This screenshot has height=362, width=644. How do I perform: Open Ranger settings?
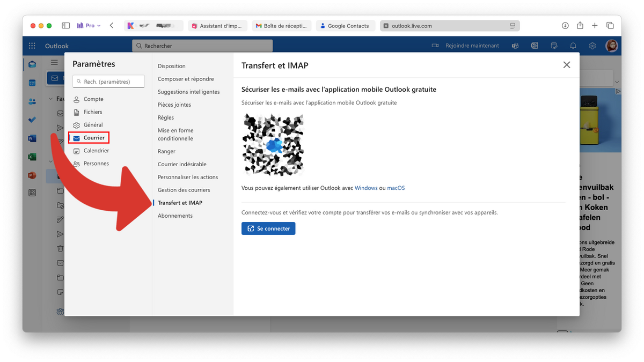(x=166, y=151)
